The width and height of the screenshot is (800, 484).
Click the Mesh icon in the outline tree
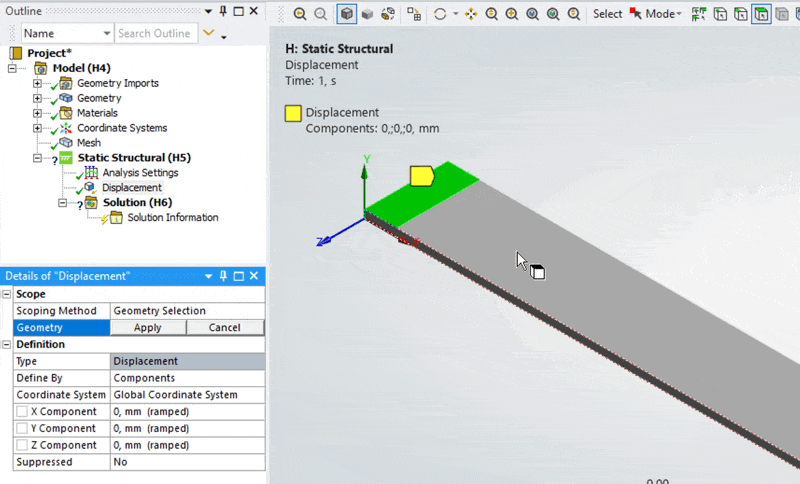pos(65,143)
